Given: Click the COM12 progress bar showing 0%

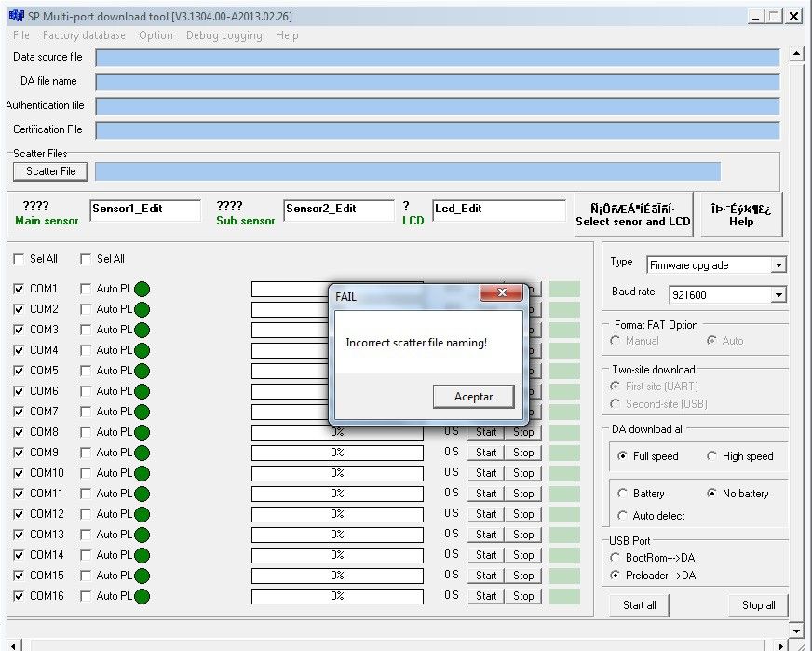Looking at the screenshot, I should 337,514.
